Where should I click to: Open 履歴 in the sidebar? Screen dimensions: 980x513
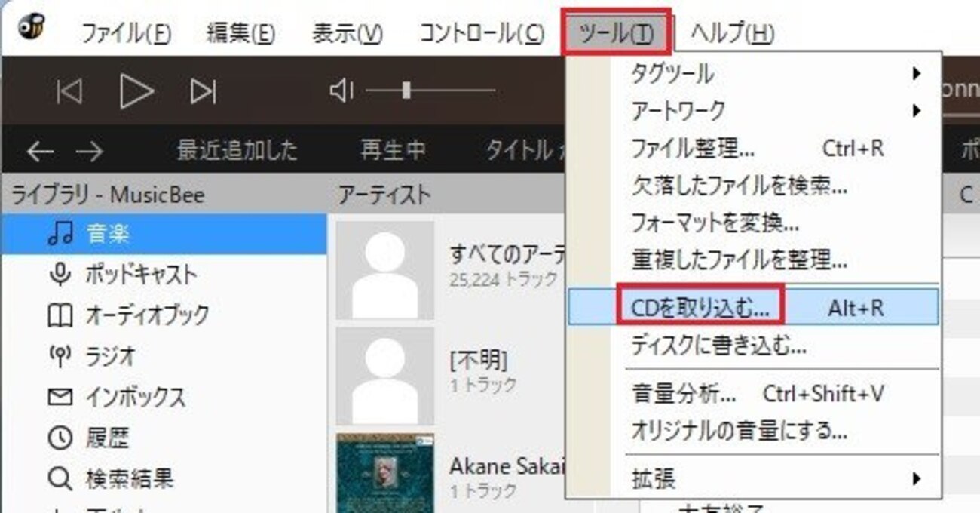coord(164,438)
